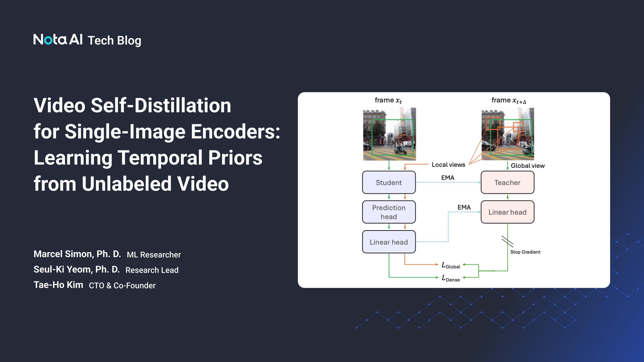Click the 'Research Lead' role text
The height and width of the screenshot is (362, 644).
[x=152, y=270]
